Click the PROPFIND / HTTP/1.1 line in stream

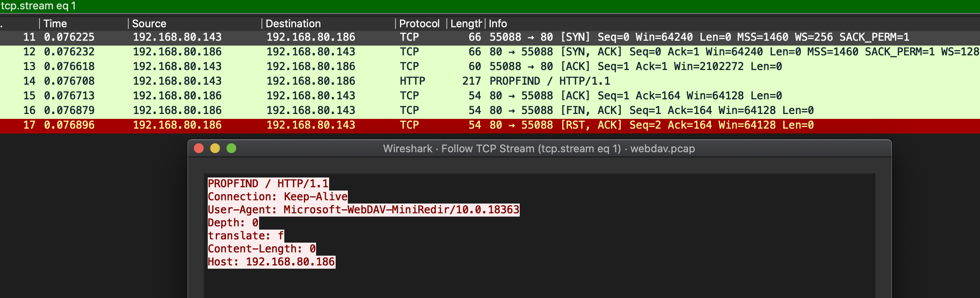click(x=268, y=183)
